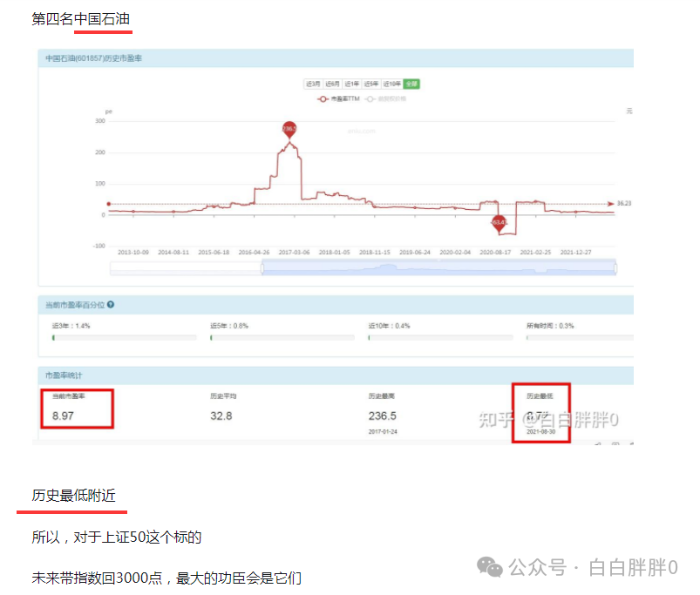This screenshot has height=595, width=700.
Task: Click the help icon beside 当前市盈率百分位
Action: pos(111,305)
